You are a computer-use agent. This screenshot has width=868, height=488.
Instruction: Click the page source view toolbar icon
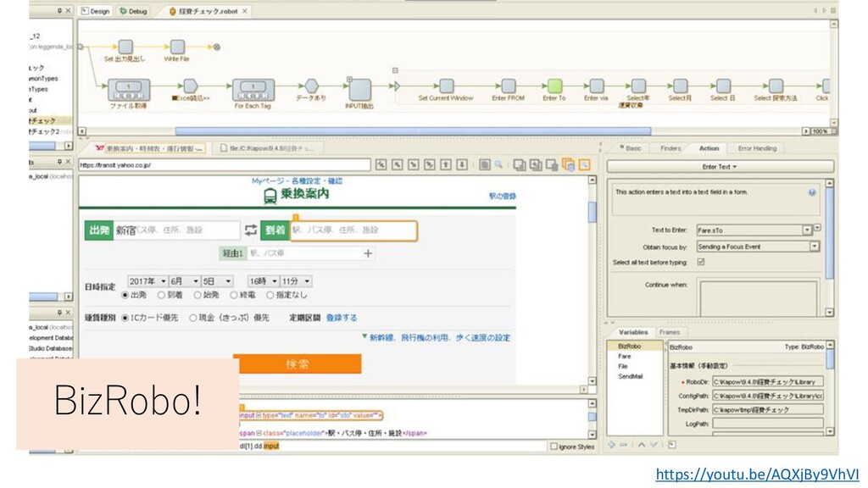pyautogui.click(x=484, y=164)
